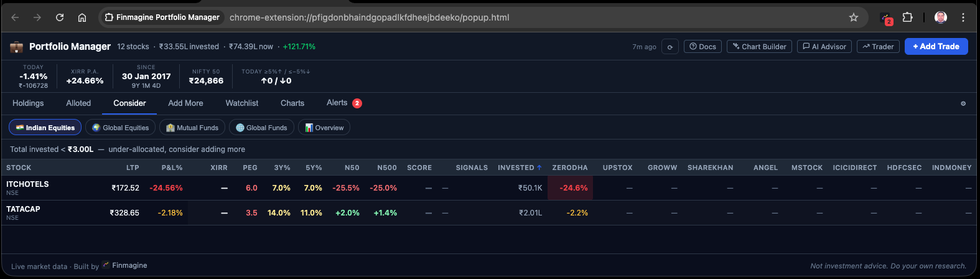Open the Docs button
980x279 pixels.
[702, 47]
